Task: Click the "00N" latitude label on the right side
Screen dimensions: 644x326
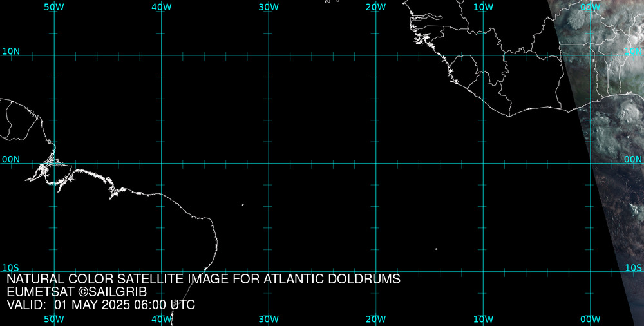Action: 633,160
